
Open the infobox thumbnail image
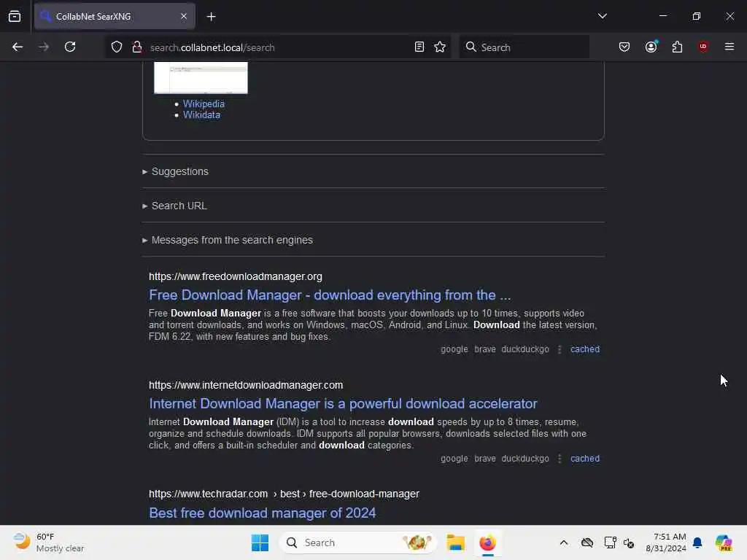coord(201,77)
